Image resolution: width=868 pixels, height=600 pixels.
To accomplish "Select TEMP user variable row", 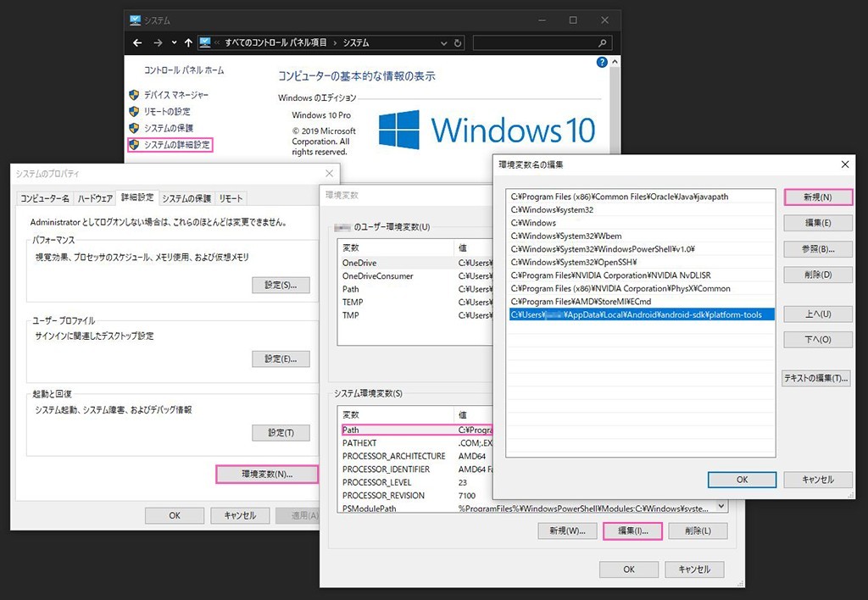I will [415, 303].
